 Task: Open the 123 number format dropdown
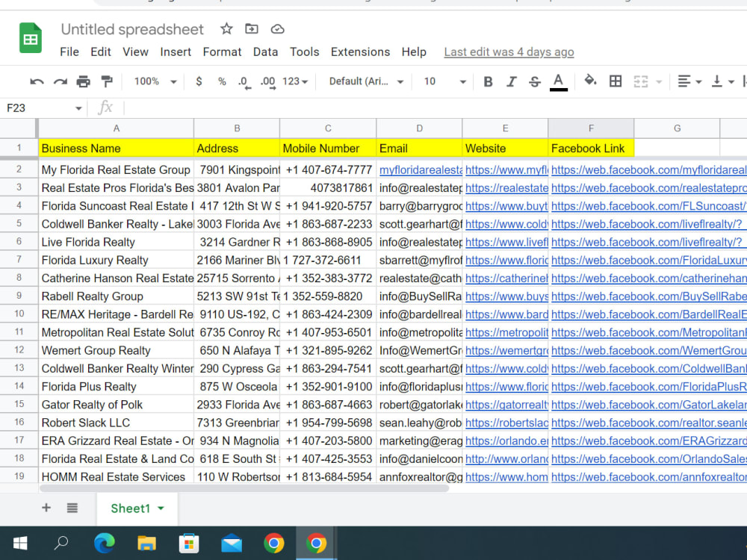coord(295,81)
